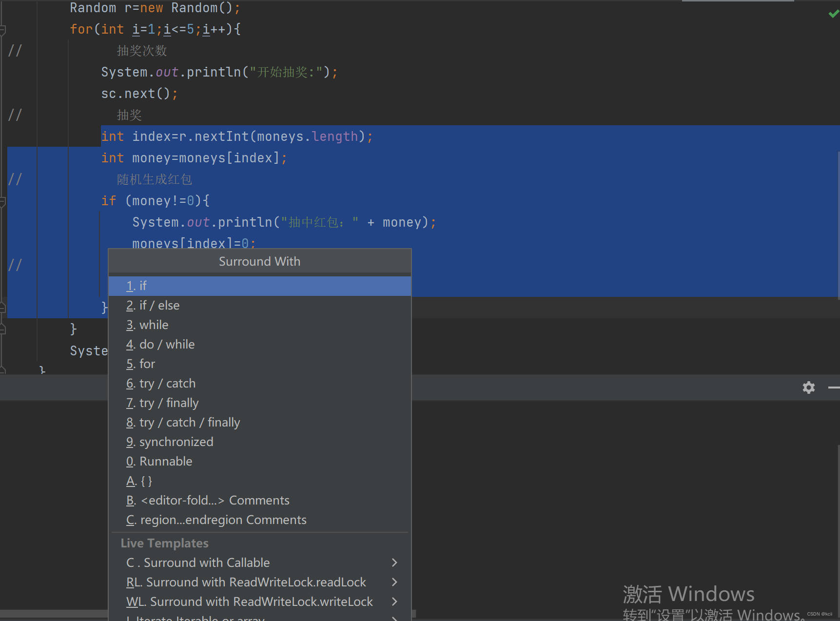Select 'A. { }' braces option
The width and height of the screenshot is (840, 621).
tap(259, 481)
